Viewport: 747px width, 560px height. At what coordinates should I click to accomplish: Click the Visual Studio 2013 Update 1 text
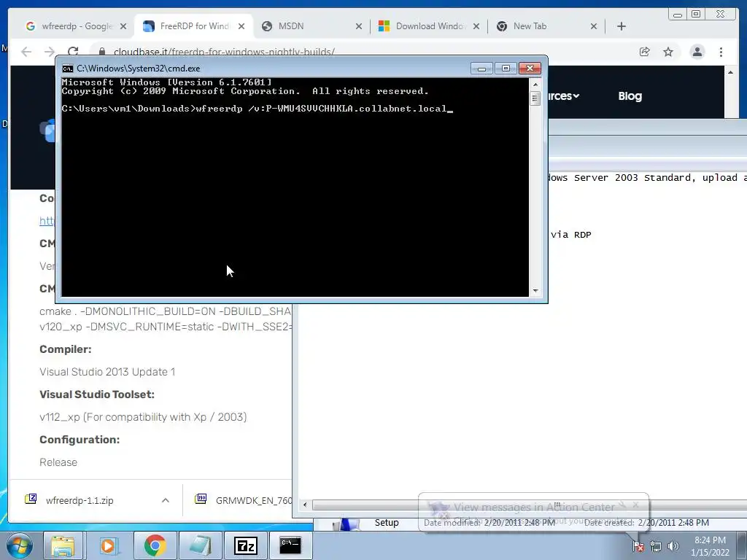pos(107,372)
